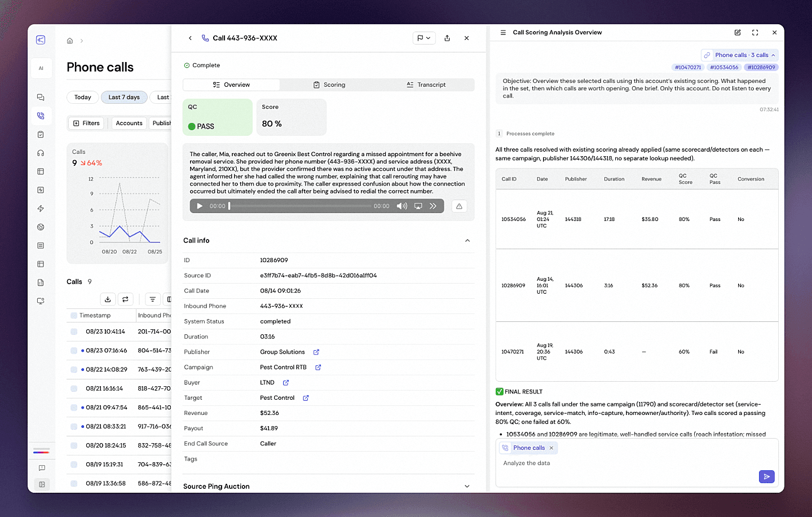The height and width of the screenshot is (517, 812).
Task: Change playback speed with double-arrow icon
Action: point(433,206)
